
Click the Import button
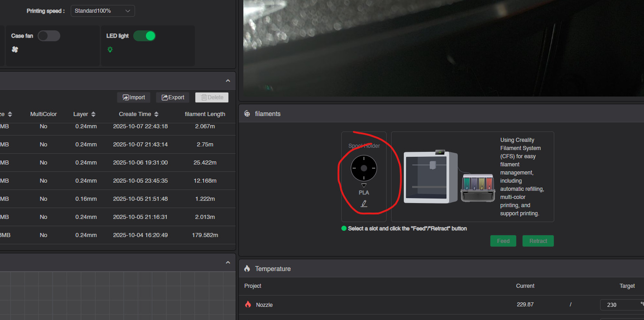pyautogui.click(x=134, y=97)
